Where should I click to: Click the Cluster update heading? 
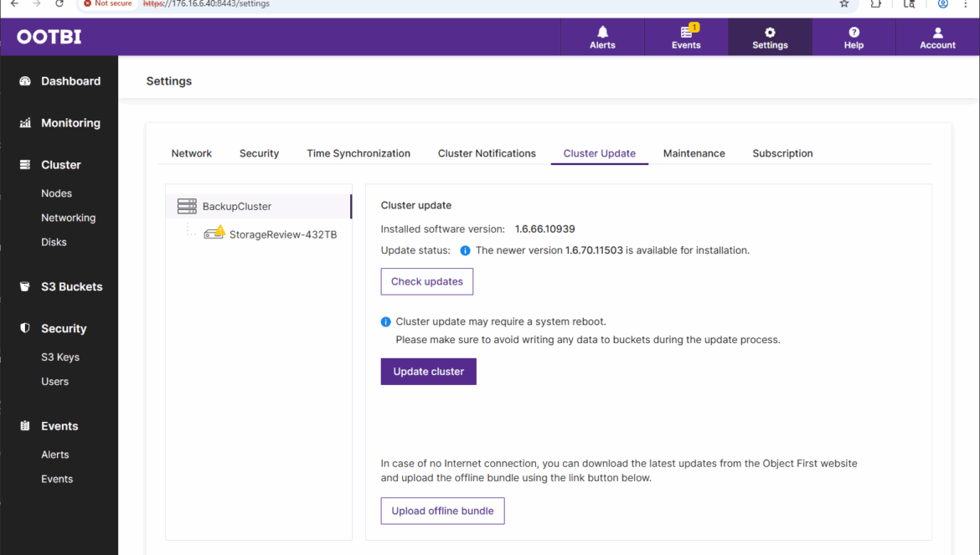pyautogui.click(x=415, y=205)
